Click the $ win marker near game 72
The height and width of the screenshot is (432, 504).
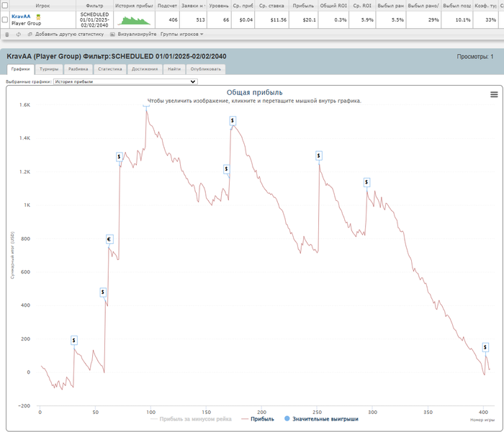(x=120, y=157)
